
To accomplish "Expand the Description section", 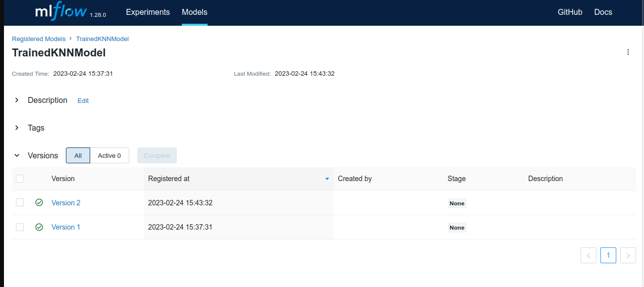I will [x=17, y=100].
